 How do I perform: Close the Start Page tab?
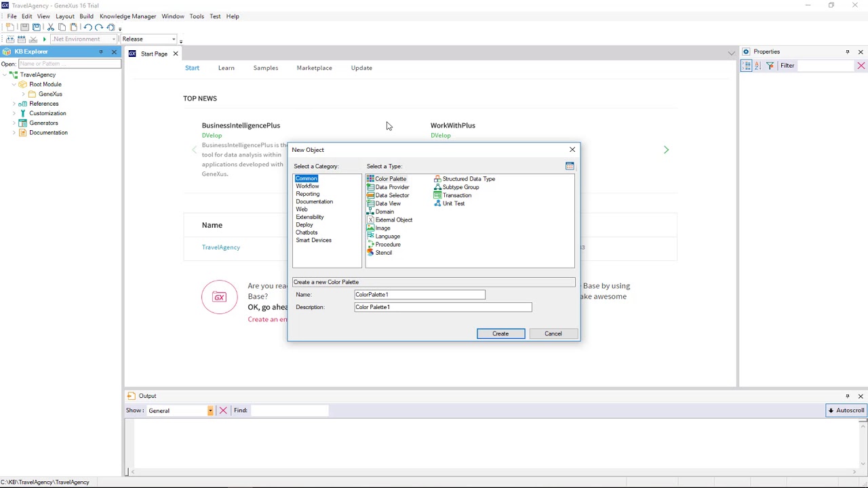coord(175,54)
